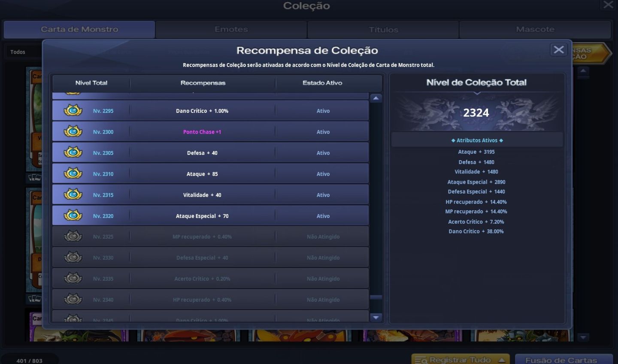The height and width of the screenshot is (364, 618).
Task: Click the rewards list scrollbar thumb
Action: click(376, 297)
